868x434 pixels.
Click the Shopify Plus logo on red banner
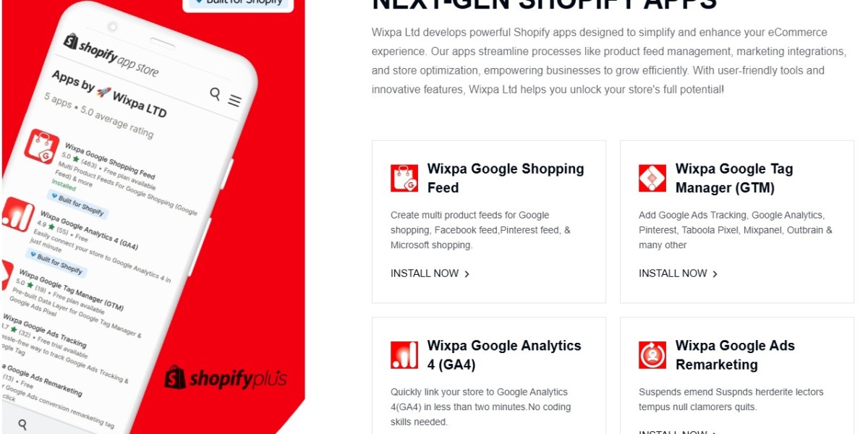click(226, 378)
